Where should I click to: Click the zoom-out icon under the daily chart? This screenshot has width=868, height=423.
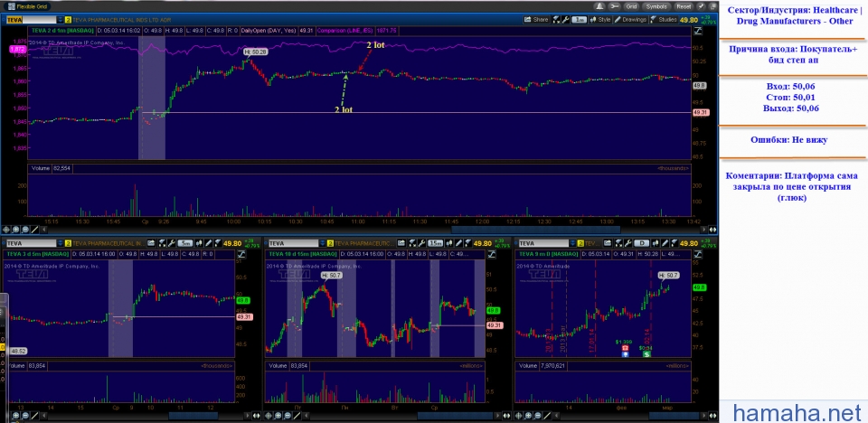point(537,415)
